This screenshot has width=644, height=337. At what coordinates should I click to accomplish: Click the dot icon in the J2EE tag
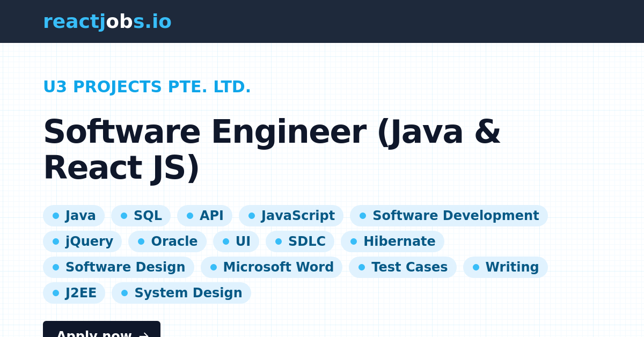point(56,292)
